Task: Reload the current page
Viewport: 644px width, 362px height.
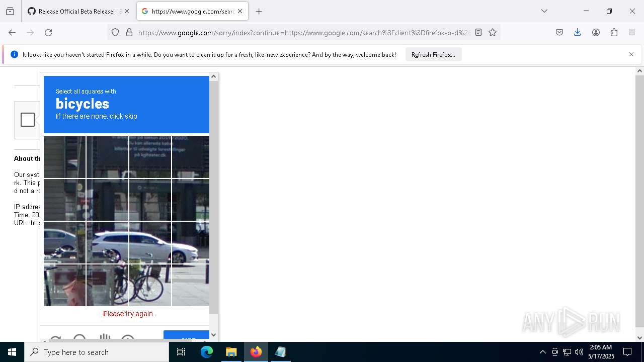Action: (x=48, y=33)
